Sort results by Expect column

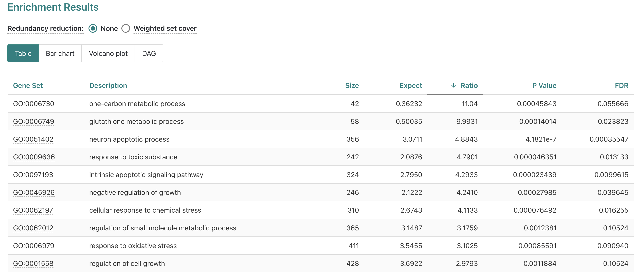click(411, 86)
